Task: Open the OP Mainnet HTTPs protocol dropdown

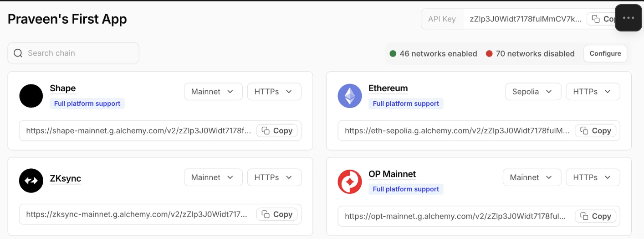Action: [592, 177]
